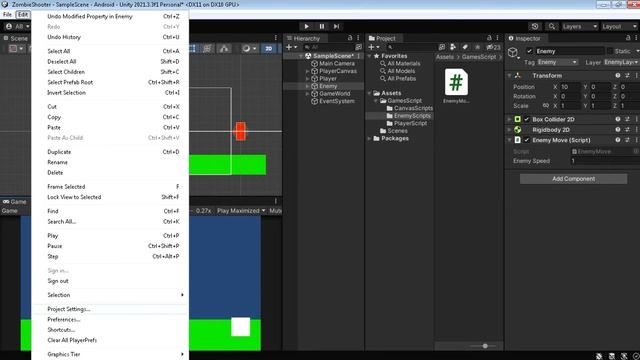Click the Pause button in the toolbar
640x360 pixels.
click(322, 27)
